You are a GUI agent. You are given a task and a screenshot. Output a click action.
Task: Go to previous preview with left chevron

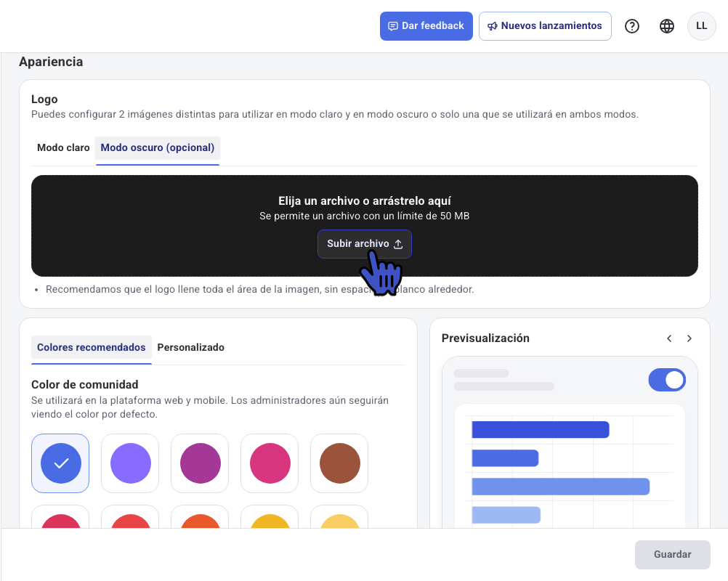point(669,338)
